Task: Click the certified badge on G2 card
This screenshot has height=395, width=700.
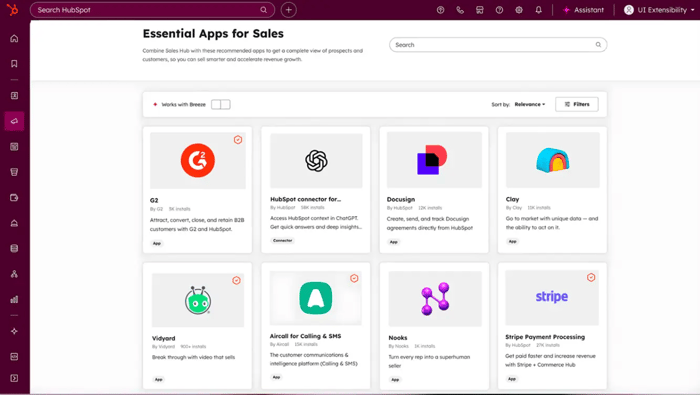Action: pos(238,140)
